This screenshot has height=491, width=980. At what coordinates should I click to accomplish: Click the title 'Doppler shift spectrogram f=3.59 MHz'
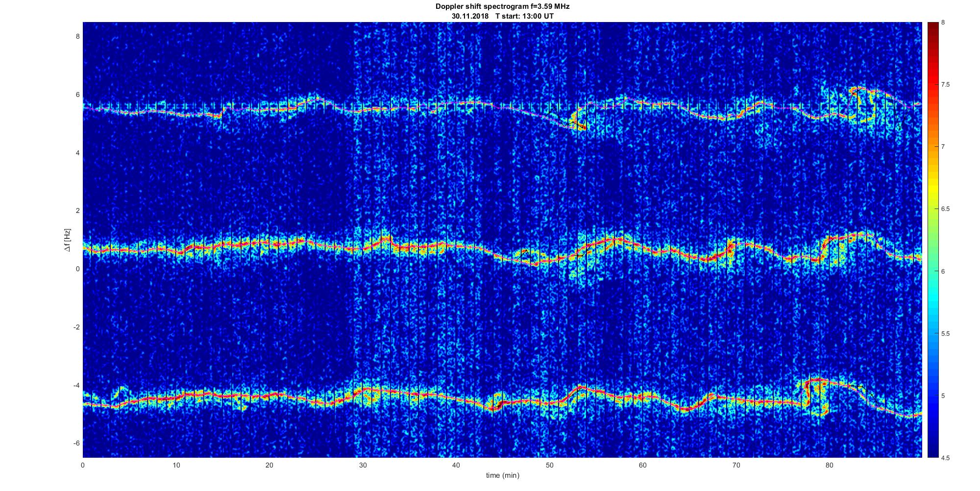tap(503, 6)
